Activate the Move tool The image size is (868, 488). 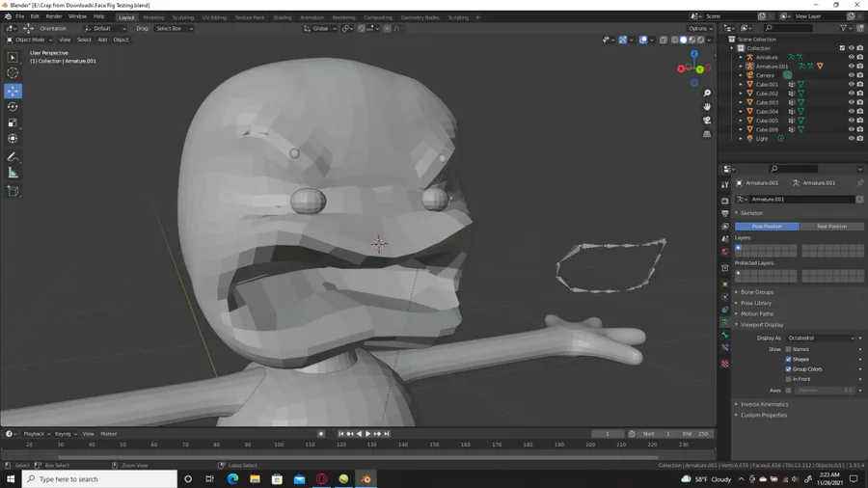[x=13, y=91]
